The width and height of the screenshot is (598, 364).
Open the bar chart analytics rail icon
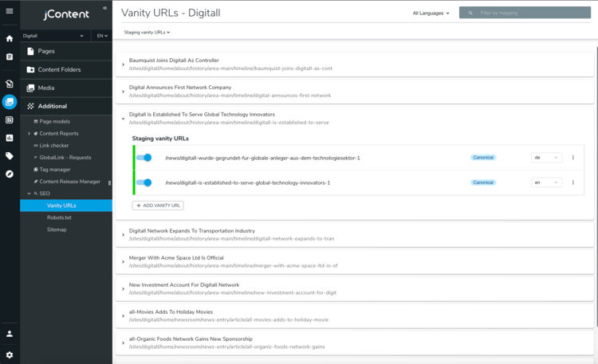pyautogui.click(x=10, y=138)
